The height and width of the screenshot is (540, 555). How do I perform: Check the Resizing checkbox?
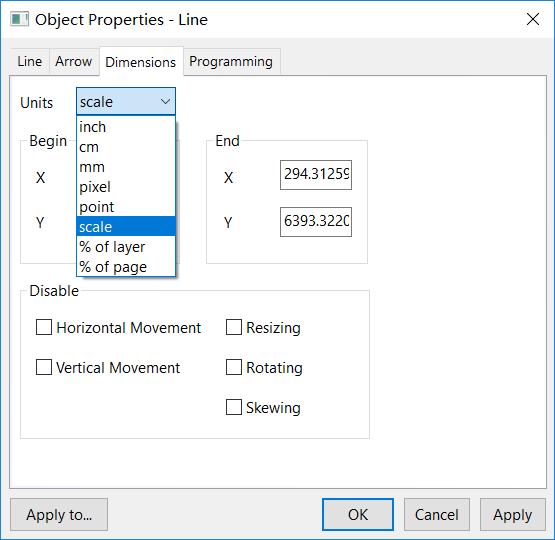tap(234, 327)
